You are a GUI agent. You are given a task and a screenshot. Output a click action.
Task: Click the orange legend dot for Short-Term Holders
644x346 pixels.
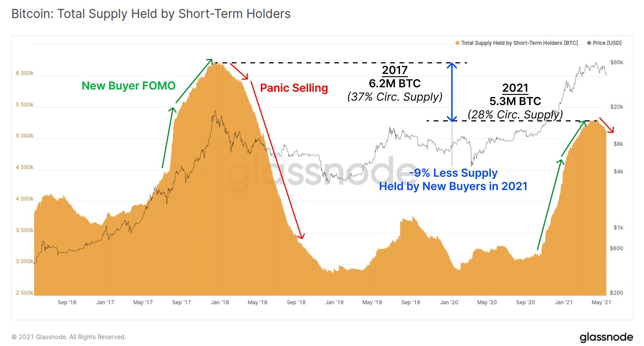[x=457, y=43]
